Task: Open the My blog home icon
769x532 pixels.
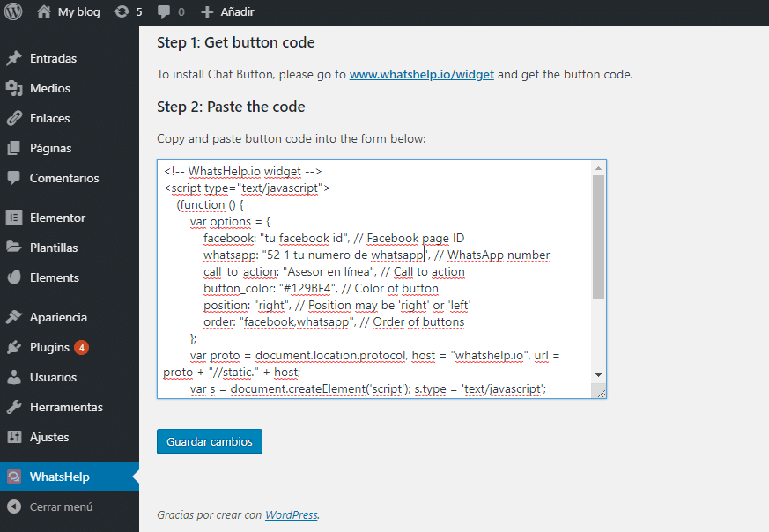Action: [x=44, y=12]
